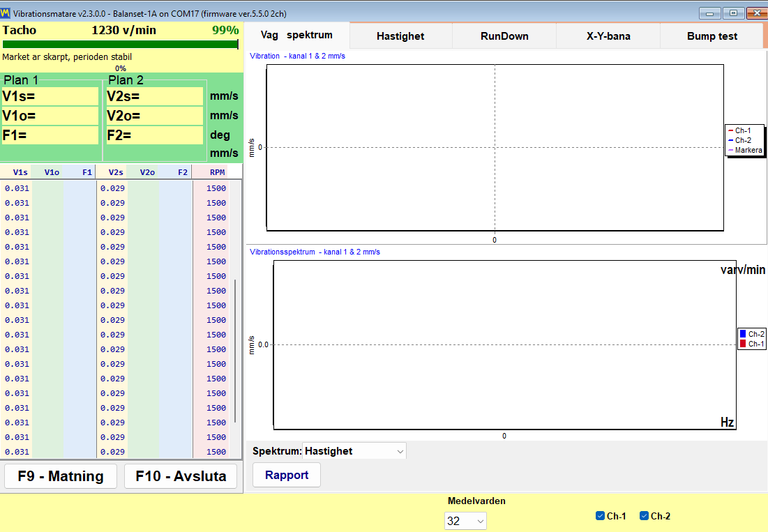768x532 pixels.
Task: Click Ch-2 blue swatch in vibration legend
Action: coord(731,140)
